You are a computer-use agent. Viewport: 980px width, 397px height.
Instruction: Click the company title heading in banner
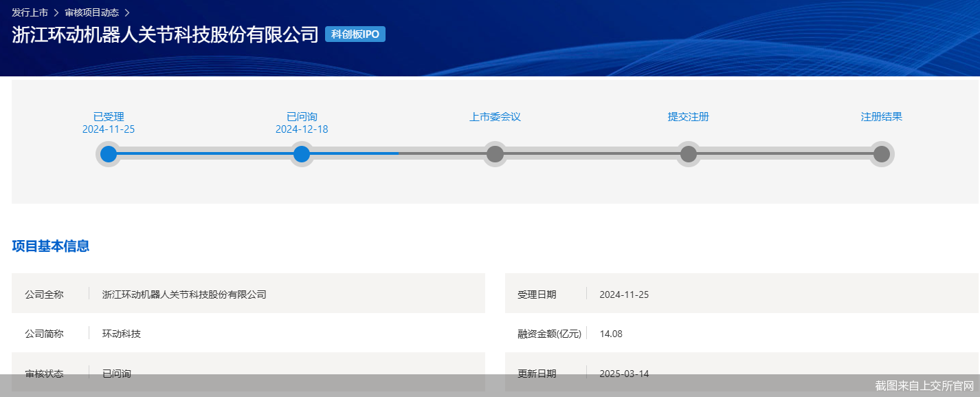click(165, 35)
